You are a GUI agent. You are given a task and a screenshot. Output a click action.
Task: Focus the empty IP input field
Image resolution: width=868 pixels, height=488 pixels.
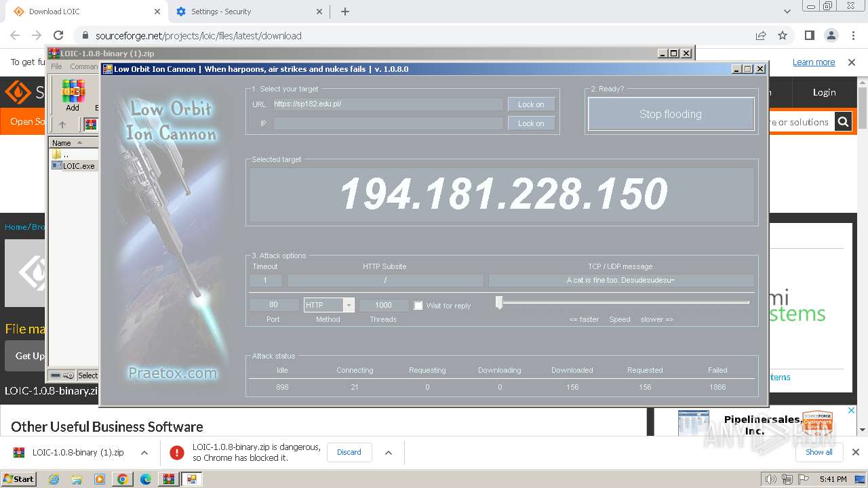point(388,123)
